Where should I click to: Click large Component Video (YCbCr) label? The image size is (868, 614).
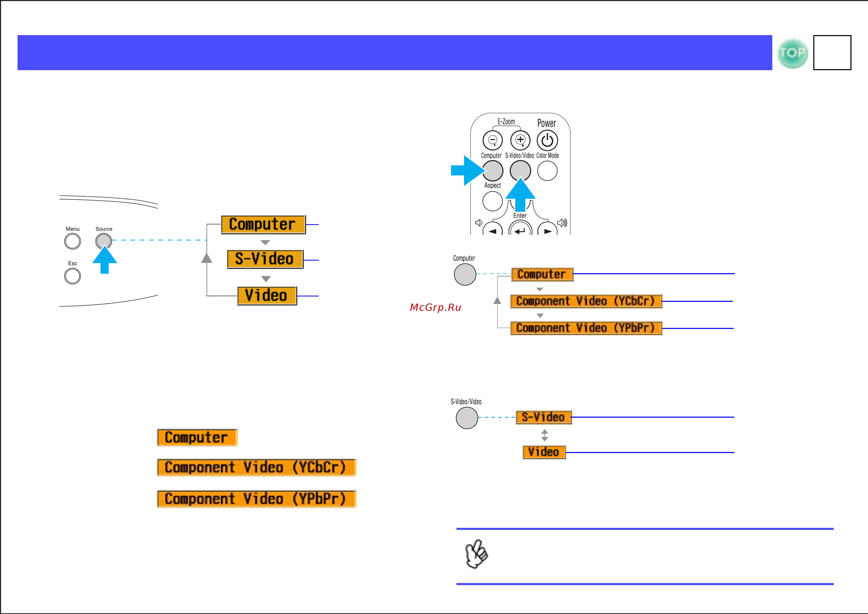[256, 467]
